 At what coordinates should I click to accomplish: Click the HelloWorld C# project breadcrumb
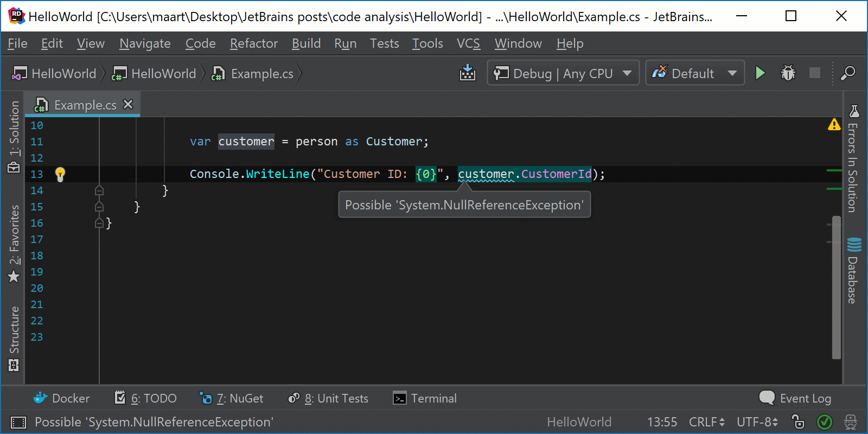coord(154,73)
